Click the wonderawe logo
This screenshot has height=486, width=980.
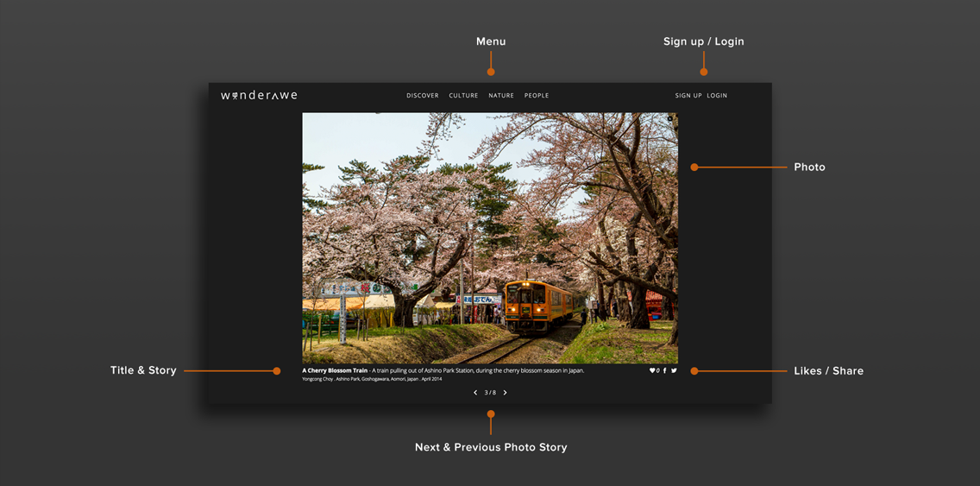tap(259, 96)
